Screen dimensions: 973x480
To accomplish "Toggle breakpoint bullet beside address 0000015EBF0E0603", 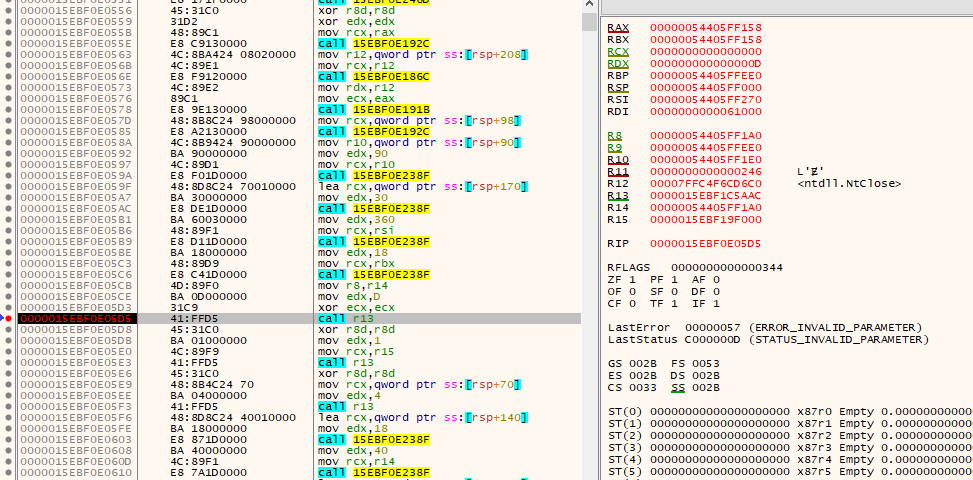I will [8, 439].
